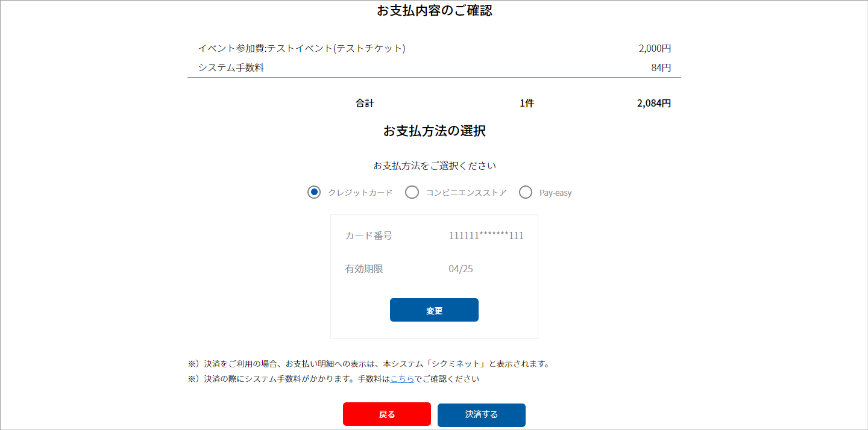Click the お支払方法の選択 heading
This screenshot has width=868, height=430.
[434, 131]
